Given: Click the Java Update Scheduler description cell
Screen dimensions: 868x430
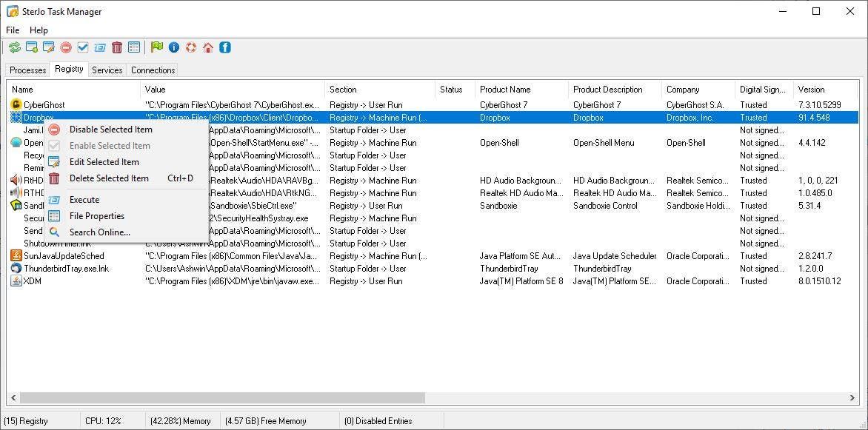Looking at the screenshot, I should [615, 255].
